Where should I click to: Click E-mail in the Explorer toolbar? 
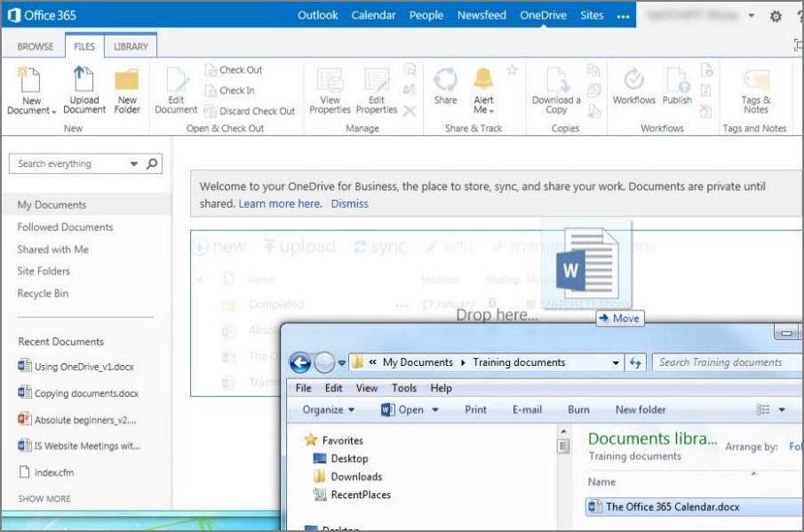[x=527, y=409]
